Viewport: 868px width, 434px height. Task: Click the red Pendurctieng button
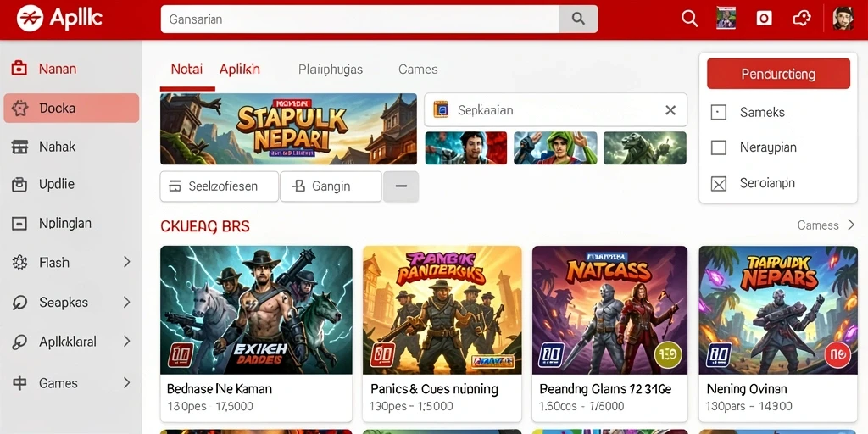click(x=778, y=74)
